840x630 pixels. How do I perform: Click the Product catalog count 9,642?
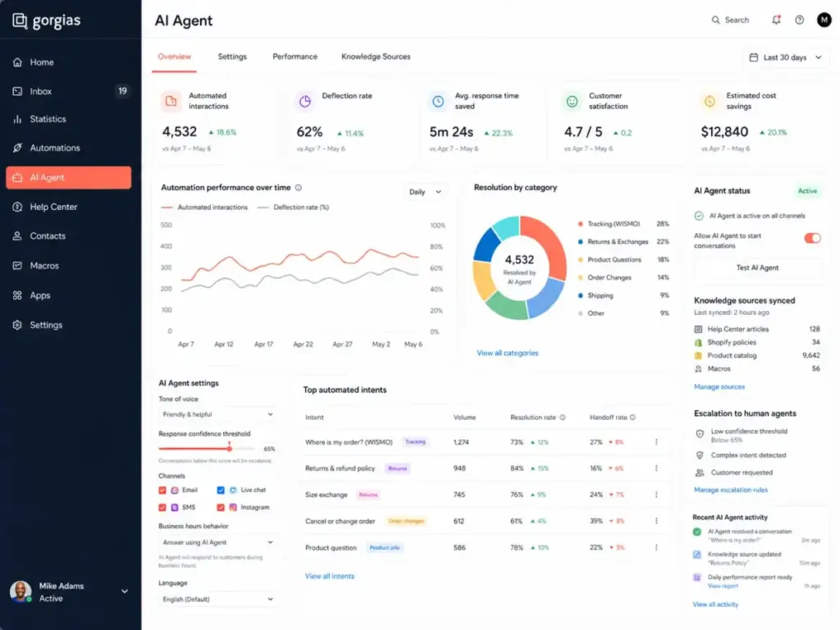coord(811,356)
